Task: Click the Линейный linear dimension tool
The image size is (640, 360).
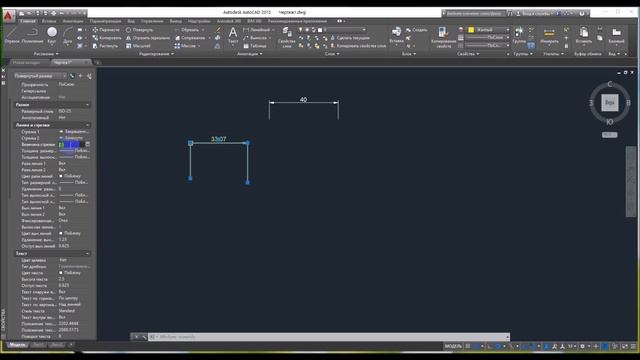Action: click(257, 30)
